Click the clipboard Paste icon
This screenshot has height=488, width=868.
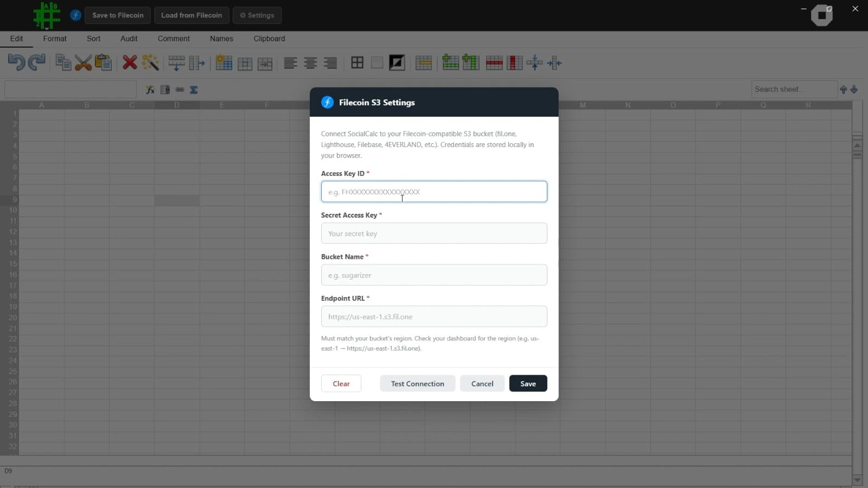tap(103, 62)
